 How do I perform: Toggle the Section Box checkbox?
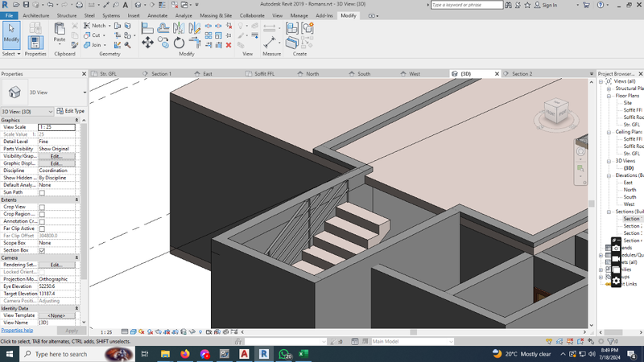[x=42, y=250]
